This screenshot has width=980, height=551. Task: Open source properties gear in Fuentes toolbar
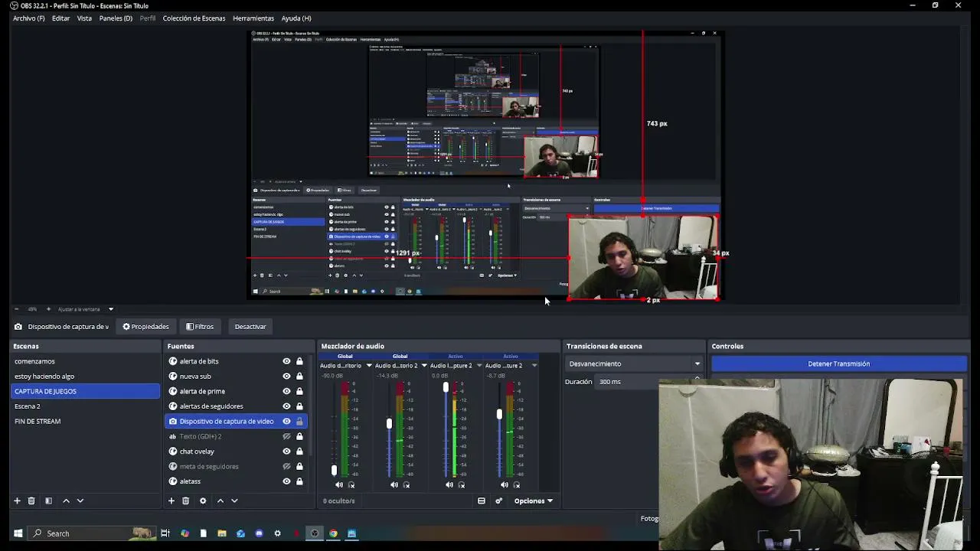[203, 500]
